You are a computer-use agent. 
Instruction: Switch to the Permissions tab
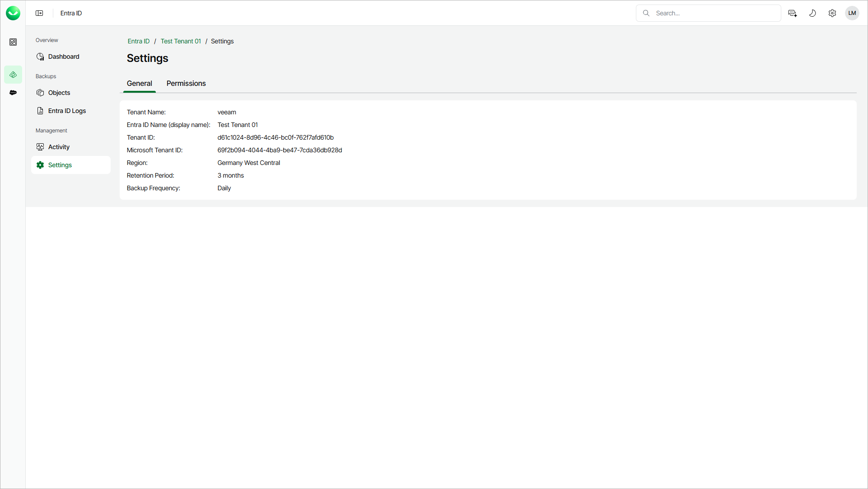pyautogui.click(x=186, y=83)
